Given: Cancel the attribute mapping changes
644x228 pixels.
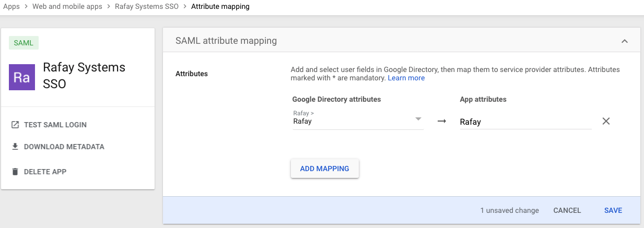Looking at the screenshot, I should [x=567, y=210].
